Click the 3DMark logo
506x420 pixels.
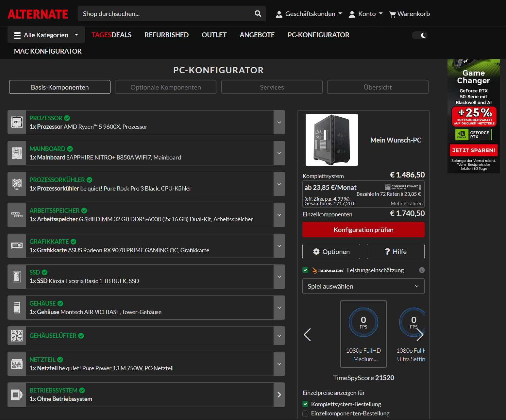click(328, 270)
